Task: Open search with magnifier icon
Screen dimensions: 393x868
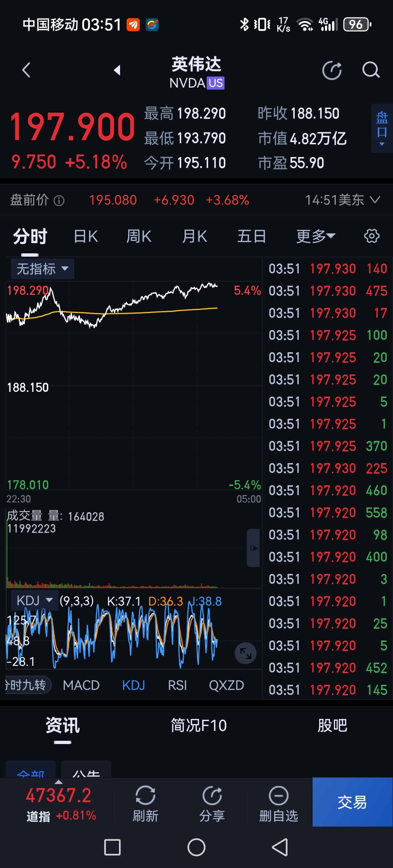Action: [371, 70]
